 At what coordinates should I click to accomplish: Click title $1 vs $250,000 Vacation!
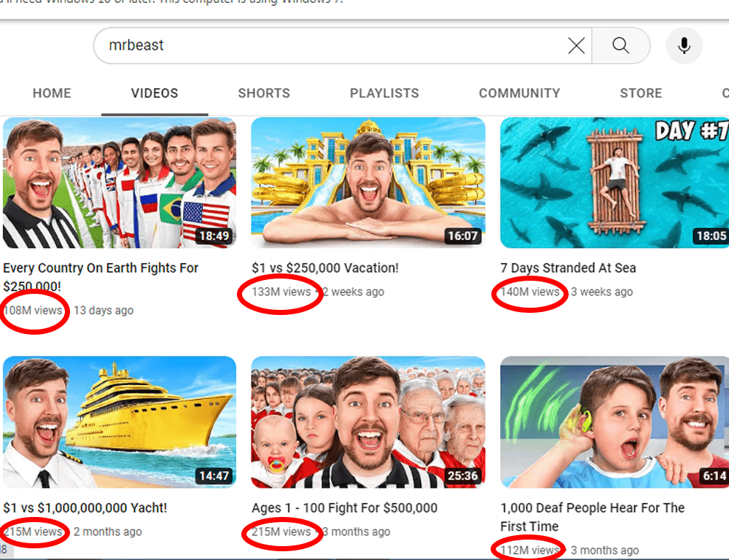tap(325, 268)
